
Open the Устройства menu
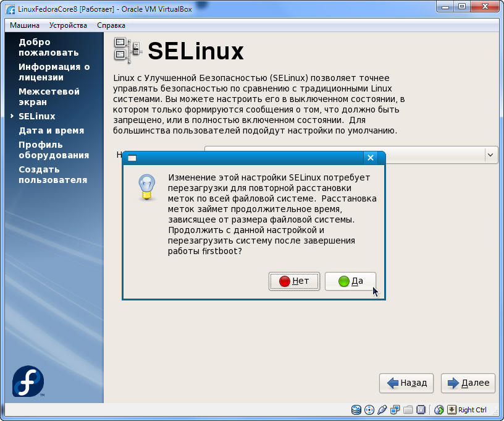coord(68,25)
